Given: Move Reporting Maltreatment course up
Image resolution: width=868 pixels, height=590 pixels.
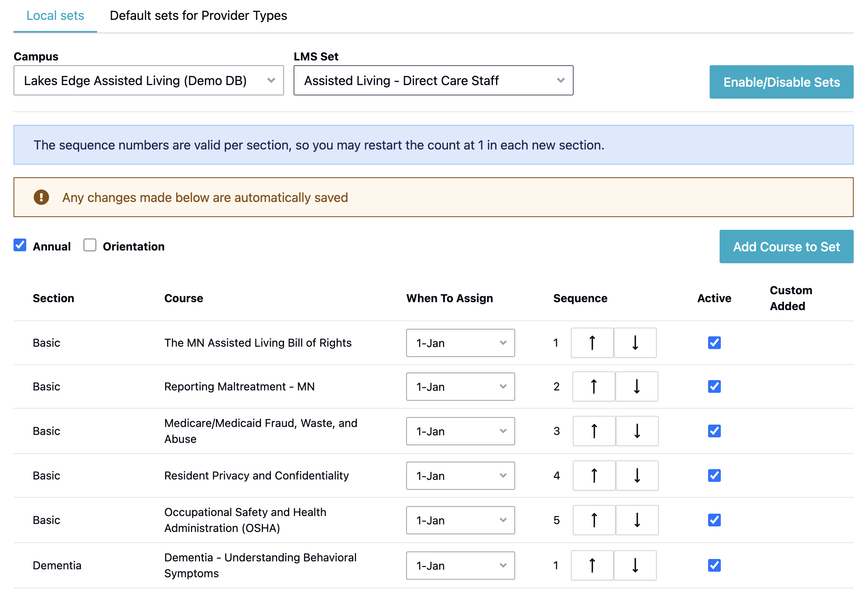Looking at the screenshot, I should click(x=594, y=386).
